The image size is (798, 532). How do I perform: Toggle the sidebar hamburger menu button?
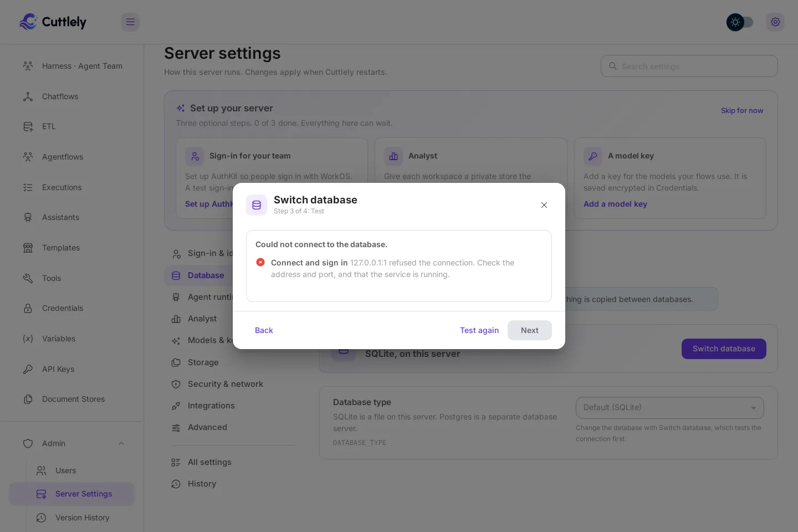pyautogui.click(x=130, y=22)
